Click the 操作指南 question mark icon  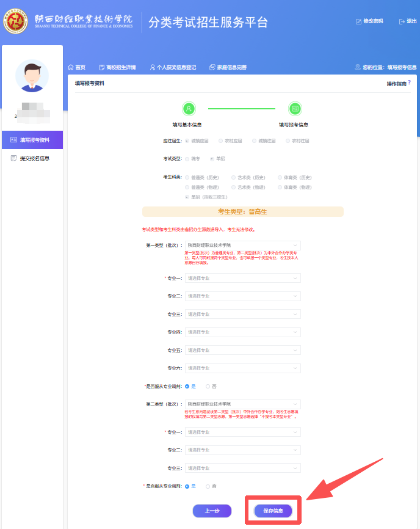(x=409, y=82)
